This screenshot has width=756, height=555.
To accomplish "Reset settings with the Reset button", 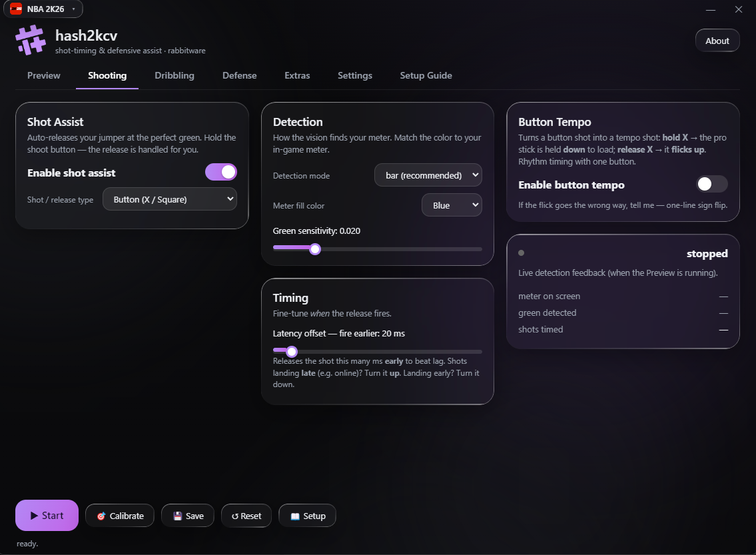I will 246,516.
